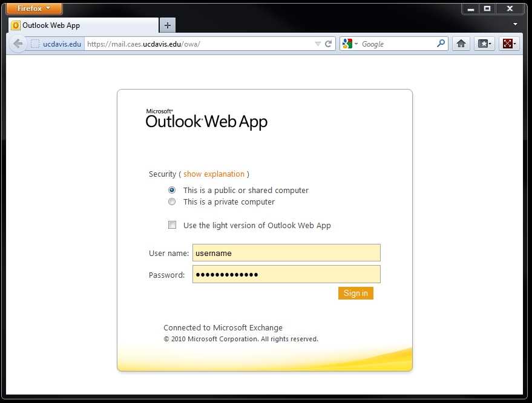Open the Google search engine selector

tap(350, 44)
